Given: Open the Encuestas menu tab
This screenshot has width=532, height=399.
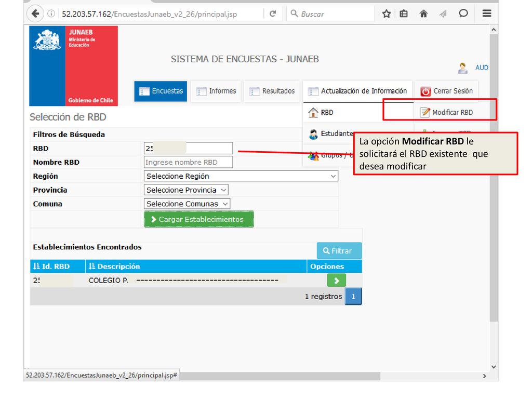Looking at the screenshot, I should (161, 91).
